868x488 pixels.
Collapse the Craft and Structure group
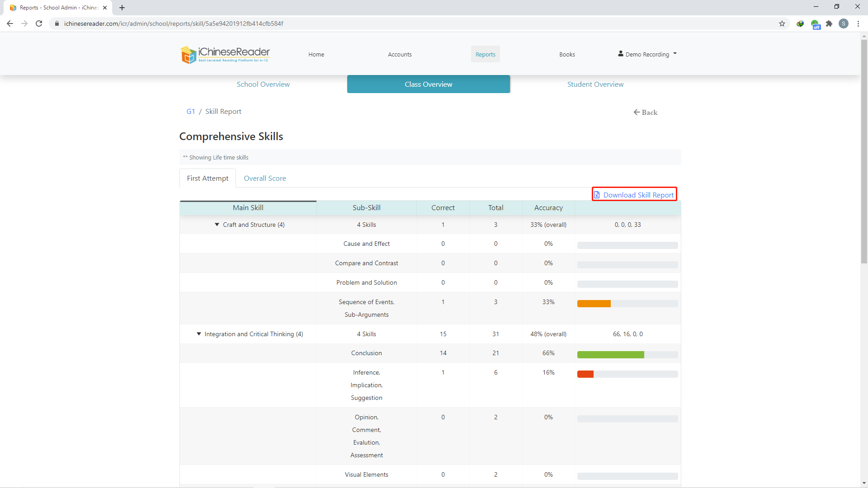click(x=217, y=225)
